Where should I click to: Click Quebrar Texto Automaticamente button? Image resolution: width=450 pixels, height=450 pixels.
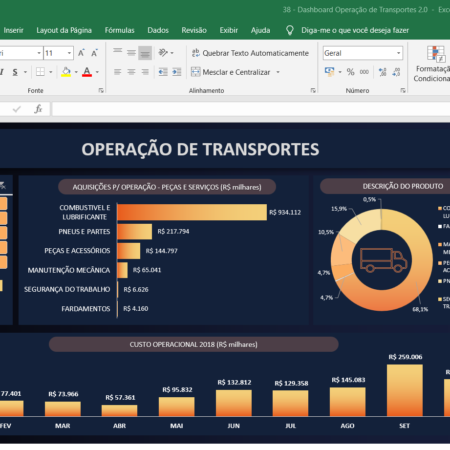click(250, 53)
